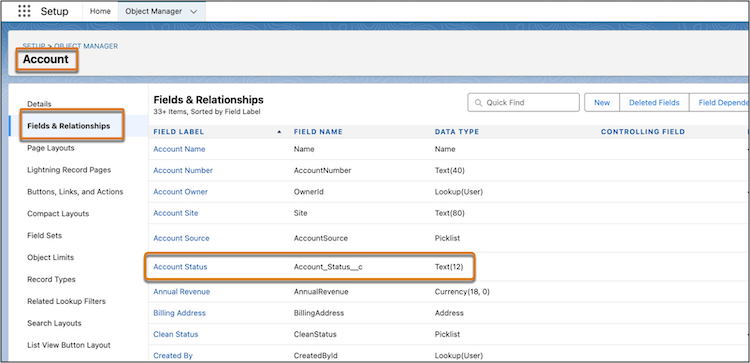Open the Annual Revenue field

(181, 291)
